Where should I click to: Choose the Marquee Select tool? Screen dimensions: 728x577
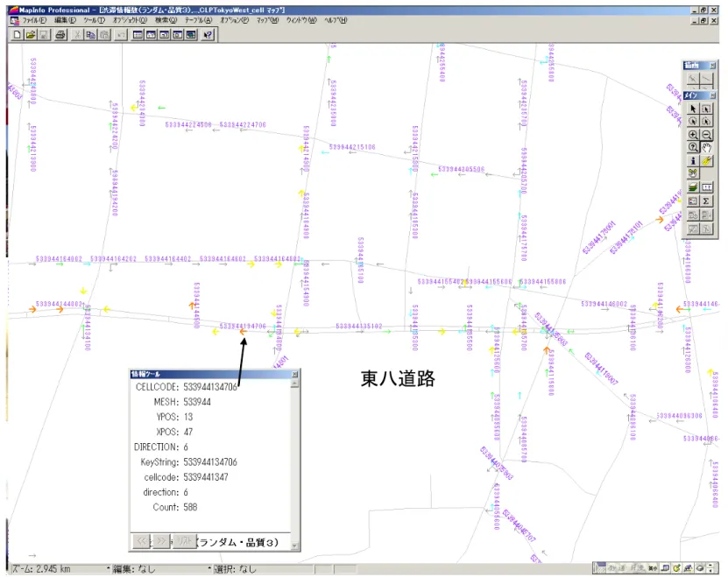tap(706, 109)
